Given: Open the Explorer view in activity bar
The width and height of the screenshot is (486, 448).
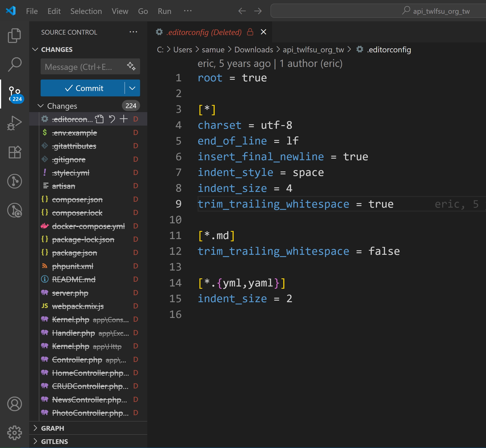Looking at the screenshot, I should point(15,35).
